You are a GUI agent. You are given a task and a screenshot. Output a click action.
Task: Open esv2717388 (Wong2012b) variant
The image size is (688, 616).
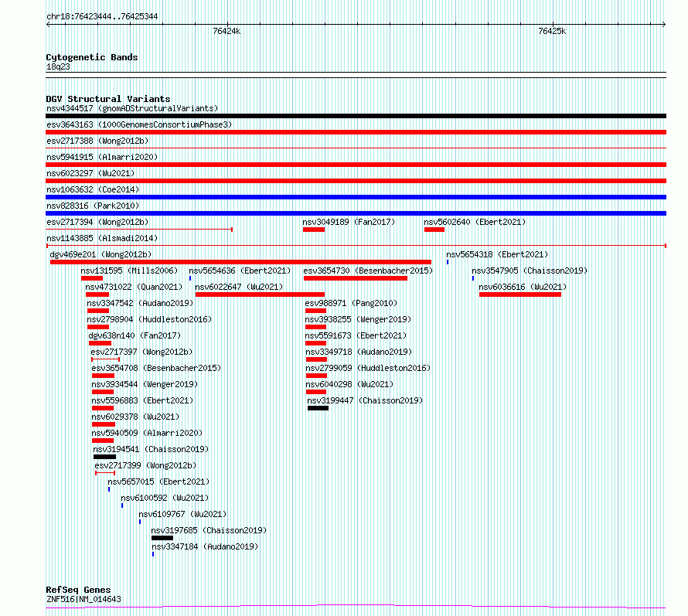tap(97, 141)
